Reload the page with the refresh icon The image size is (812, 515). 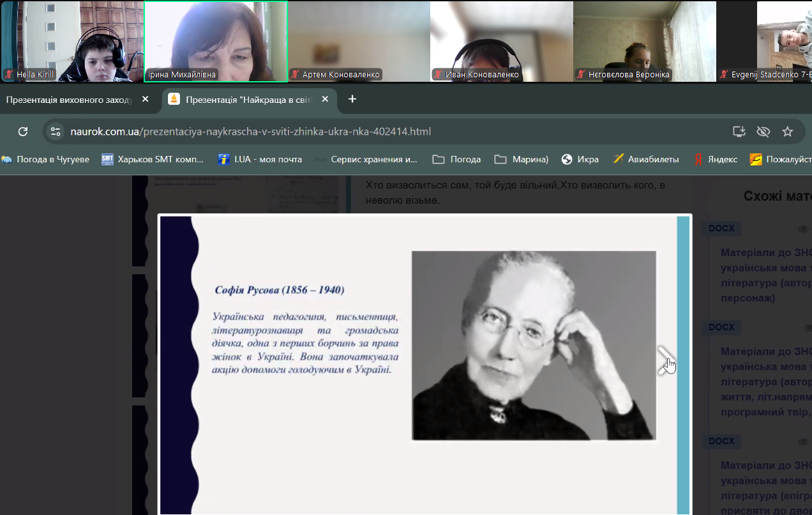(x=23, y=132)
